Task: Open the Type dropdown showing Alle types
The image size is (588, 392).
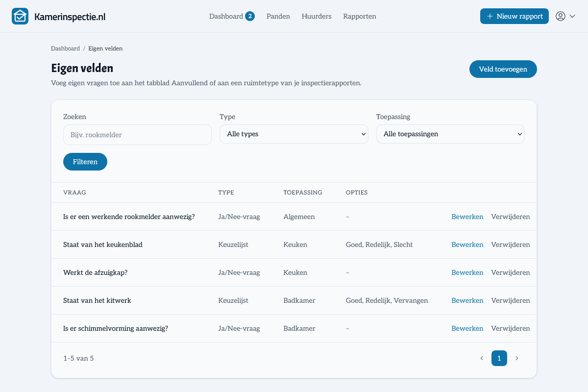Action: click(x=294, y=134)
